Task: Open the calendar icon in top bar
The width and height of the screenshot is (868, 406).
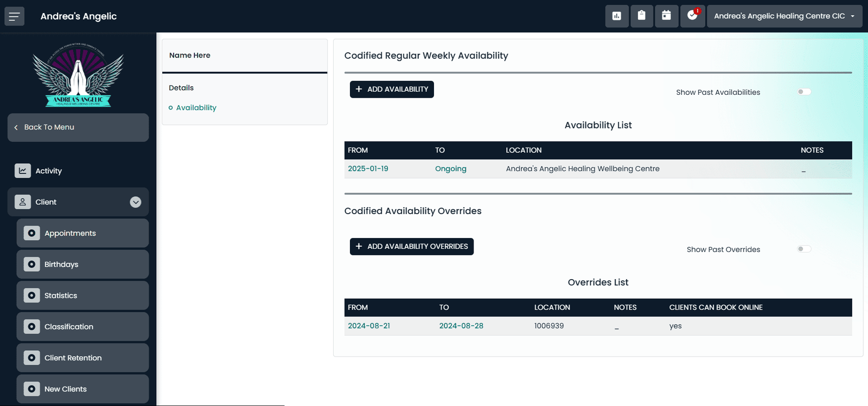Action: tap(667, 16)
